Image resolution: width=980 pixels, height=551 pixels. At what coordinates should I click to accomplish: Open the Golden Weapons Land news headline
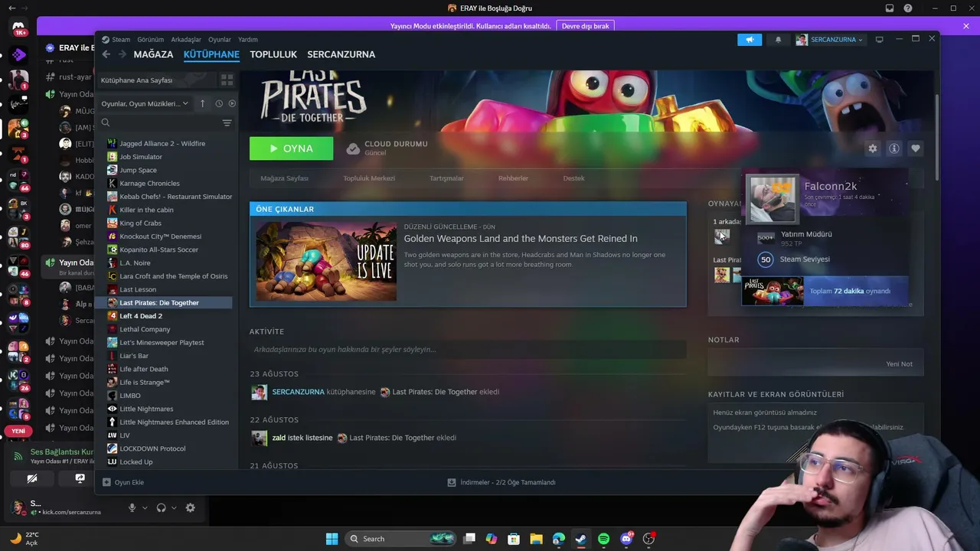[521, 239]
